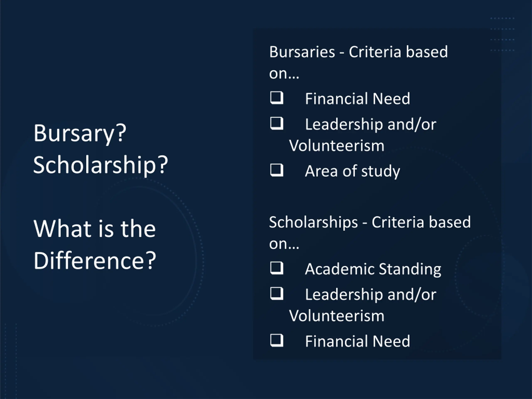This screenshot has width=532, height=399.
Task: Click the 'Volunteerism' word under Scholarships
Action: click(337, 316)
